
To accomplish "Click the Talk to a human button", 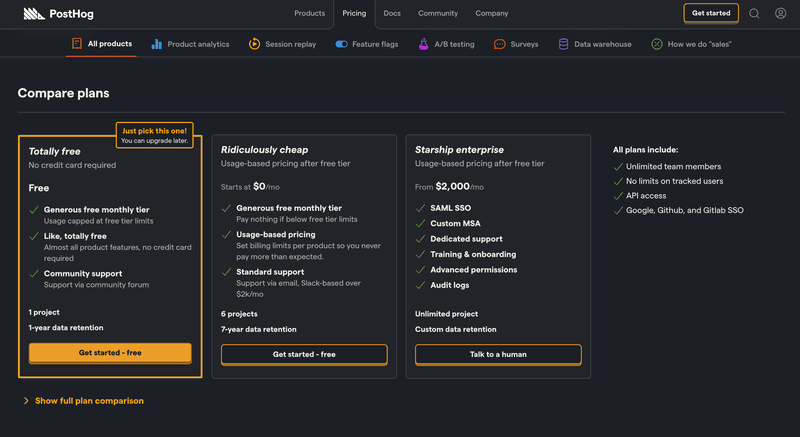I will [x=498, y=354].
